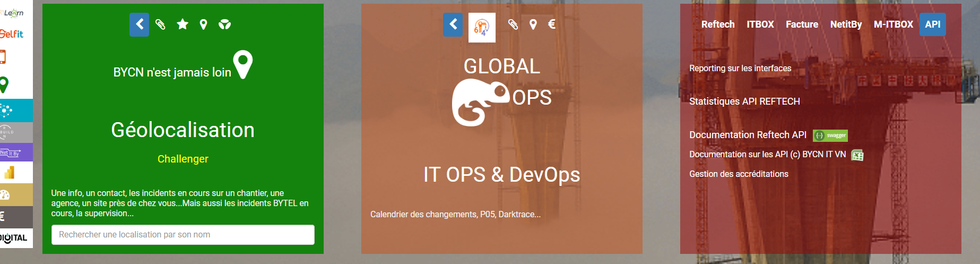Screen dimensions: 980x264
Task: Select the ITBOX tab
Action: point(760,24)
